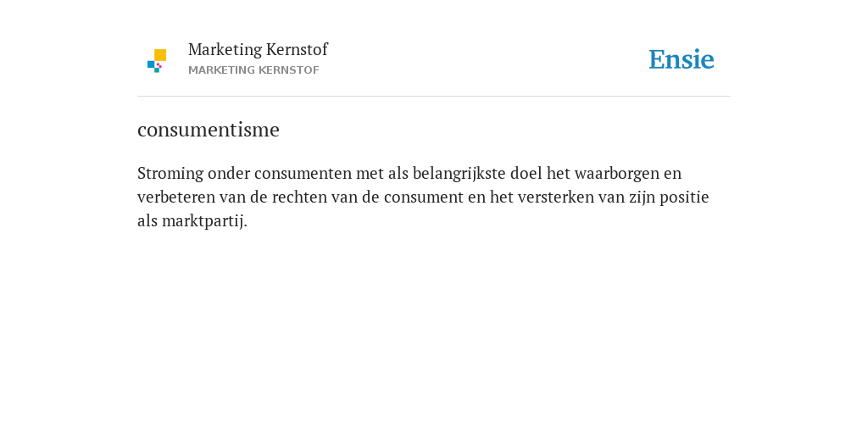Open the Marketing Kernstof title link

(258, 50)
